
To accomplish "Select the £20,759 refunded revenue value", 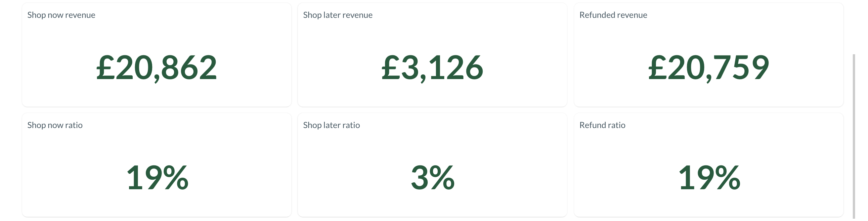I will [x=709, y=68].
